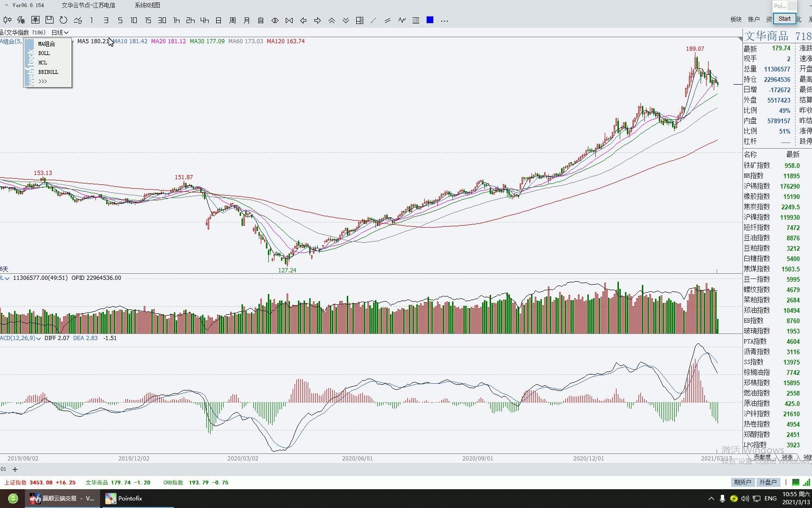Open the blue color swatch
812x508 pixels.
pos(430,20)
